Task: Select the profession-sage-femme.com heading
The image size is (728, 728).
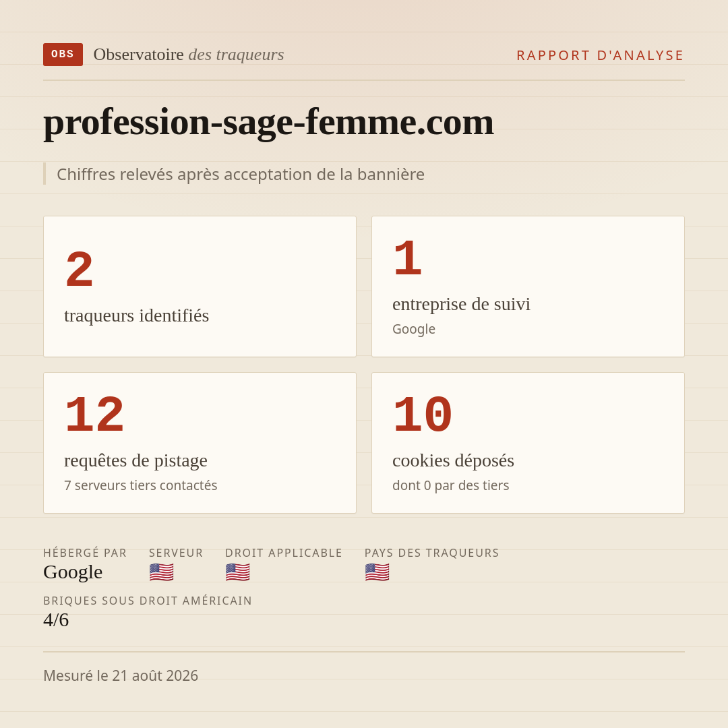Action: pos(268,122)
